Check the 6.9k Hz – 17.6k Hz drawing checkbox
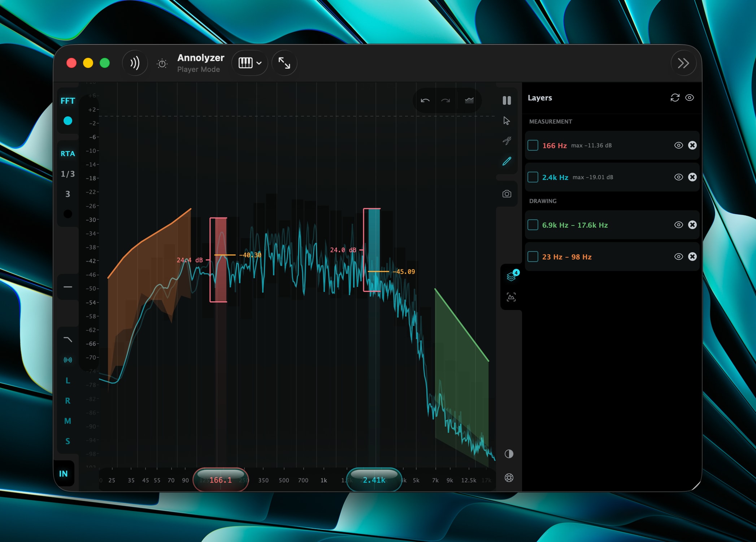 coord(533,225)
